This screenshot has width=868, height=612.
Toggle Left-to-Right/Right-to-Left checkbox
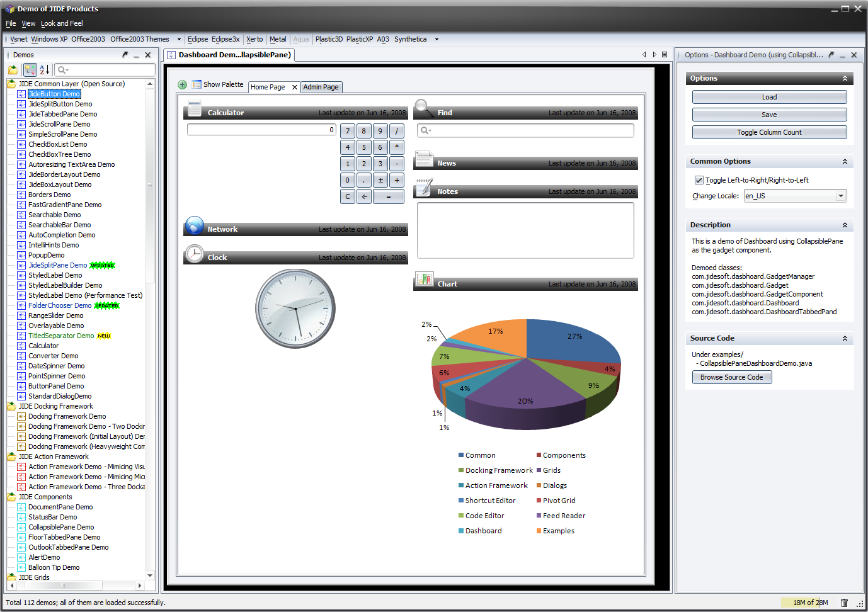699,180
